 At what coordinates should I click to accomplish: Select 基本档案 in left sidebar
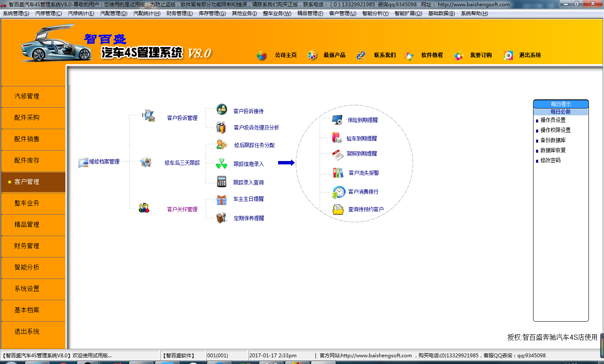click(33, 310)
